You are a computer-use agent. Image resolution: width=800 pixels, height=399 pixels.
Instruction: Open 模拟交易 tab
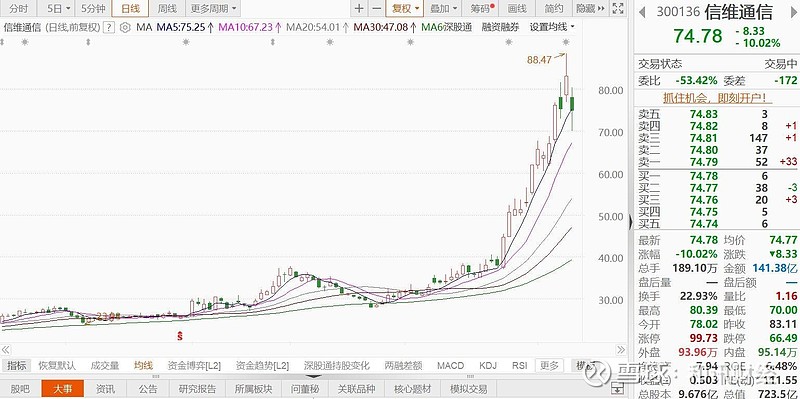(x=468, y=389)
